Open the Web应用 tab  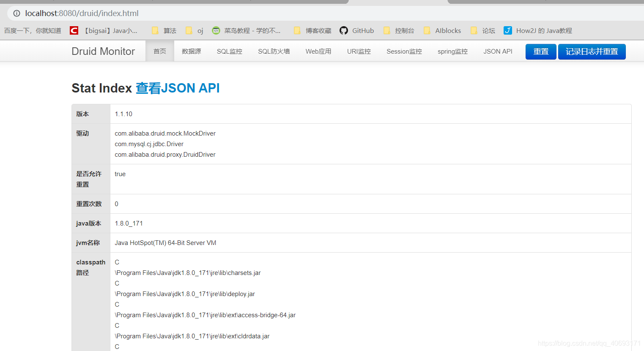click(x=318, y=51)
